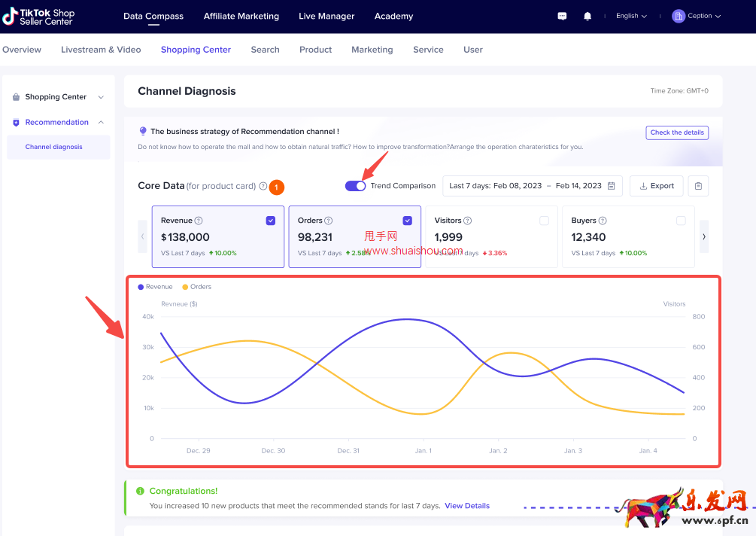Open Data Compass in top navigation

153,16
